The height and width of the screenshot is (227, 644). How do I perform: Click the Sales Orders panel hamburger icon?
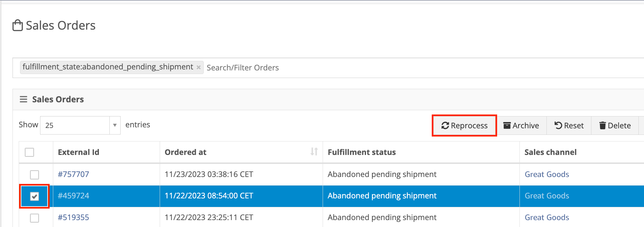(x=23, y=99)
